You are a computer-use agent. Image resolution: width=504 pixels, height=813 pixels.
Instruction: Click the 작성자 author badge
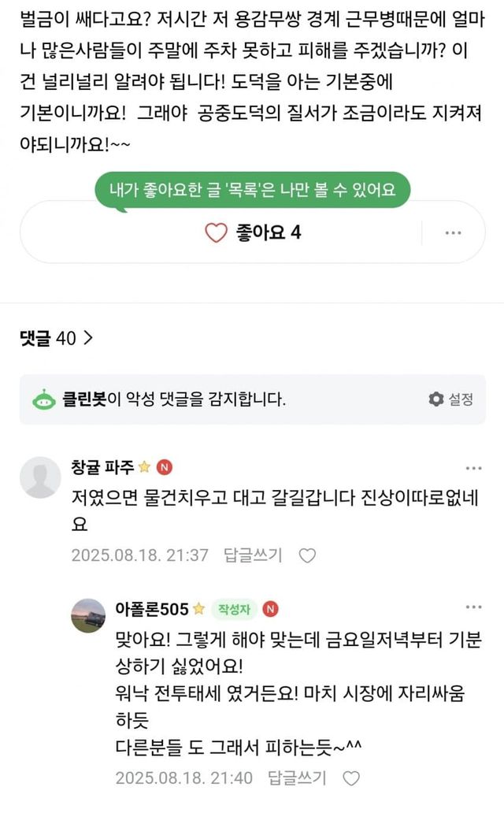pos(234,609)
